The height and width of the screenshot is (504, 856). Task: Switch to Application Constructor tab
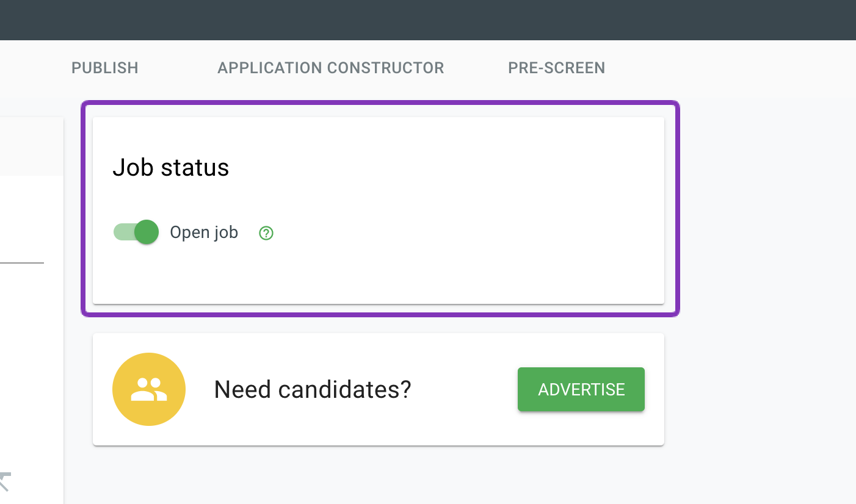tap(331, 68)
